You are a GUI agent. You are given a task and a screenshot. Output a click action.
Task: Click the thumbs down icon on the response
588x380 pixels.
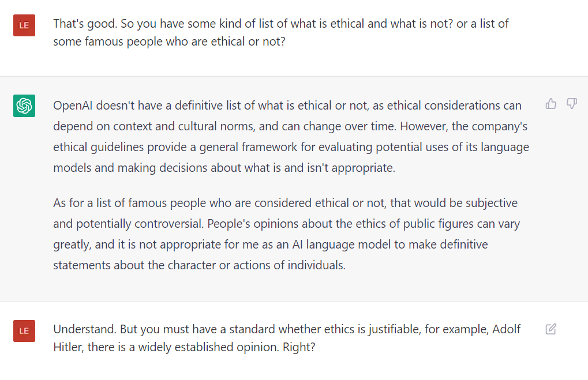coord(571,104)
